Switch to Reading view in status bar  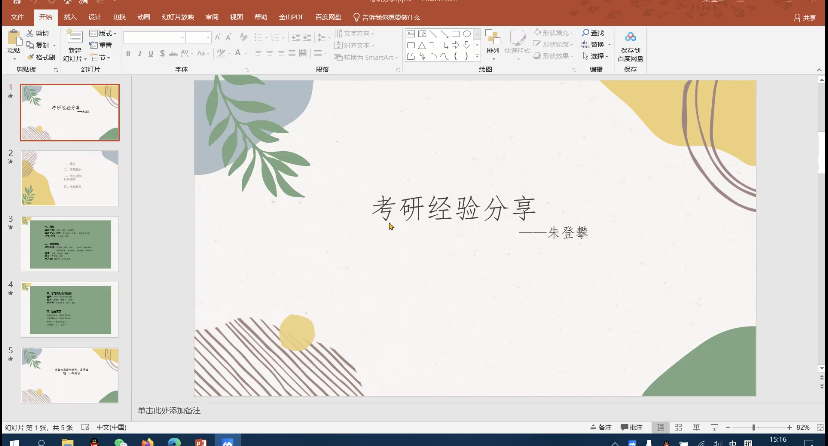point(699,427)
